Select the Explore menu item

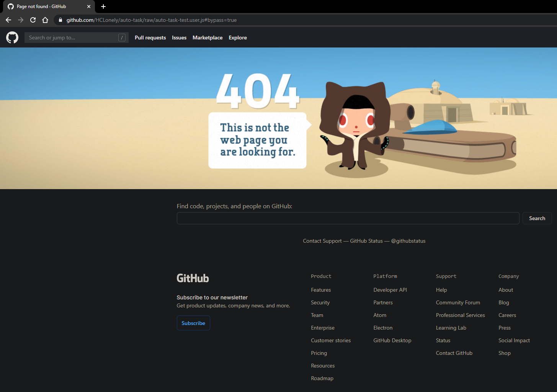coord(237,38)
